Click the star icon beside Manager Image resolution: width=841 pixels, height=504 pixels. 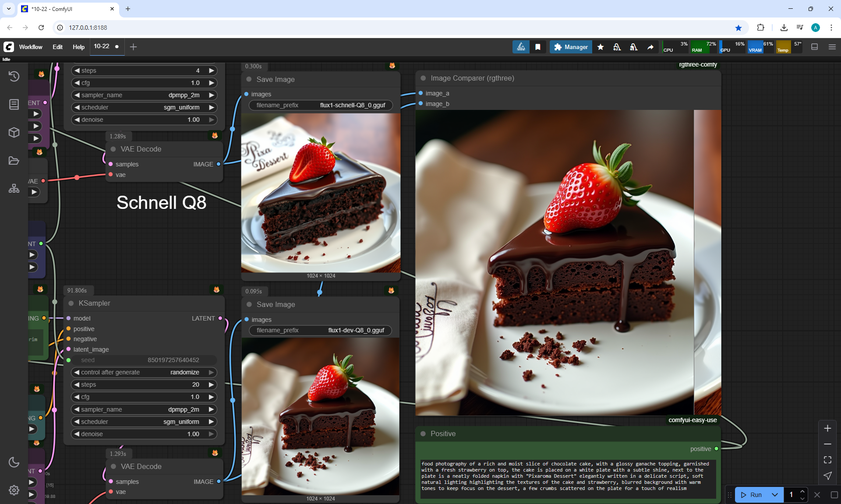tap(601, 47)
